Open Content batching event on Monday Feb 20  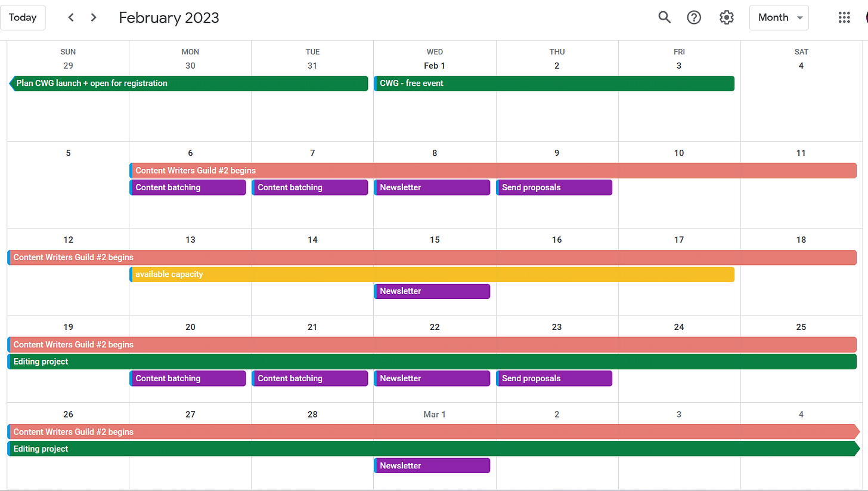coord(188,378)
